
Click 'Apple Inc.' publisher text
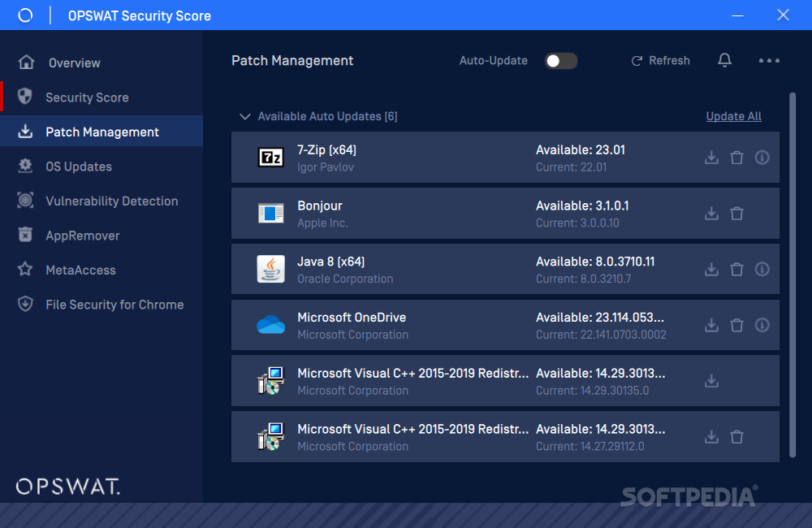click(x=322, y=223)
